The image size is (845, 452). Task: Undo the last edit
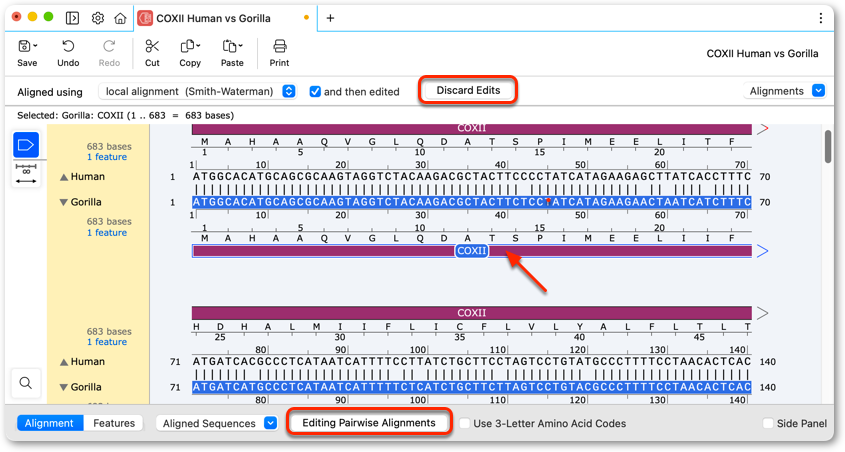tap(68, 53)
